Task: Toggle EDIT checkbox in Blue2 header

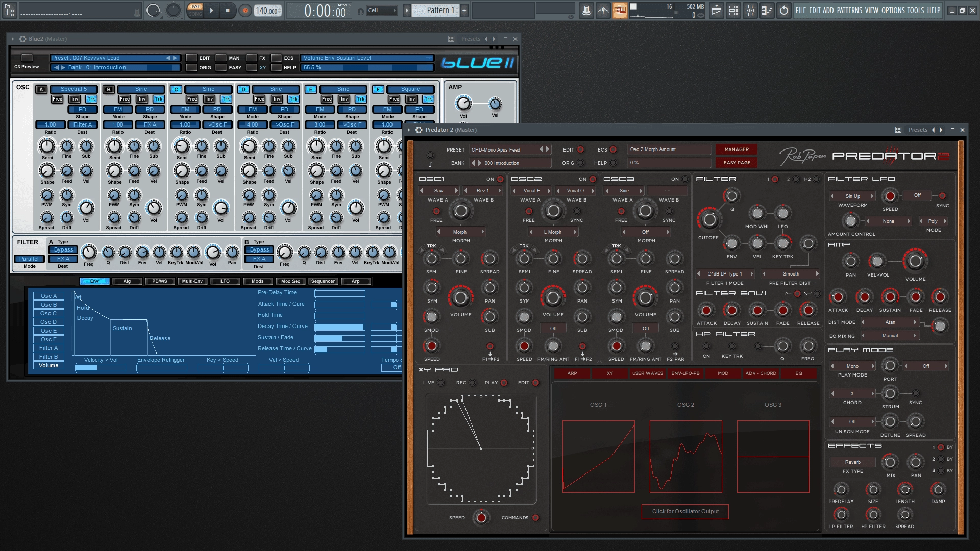Action: [191, 58]
